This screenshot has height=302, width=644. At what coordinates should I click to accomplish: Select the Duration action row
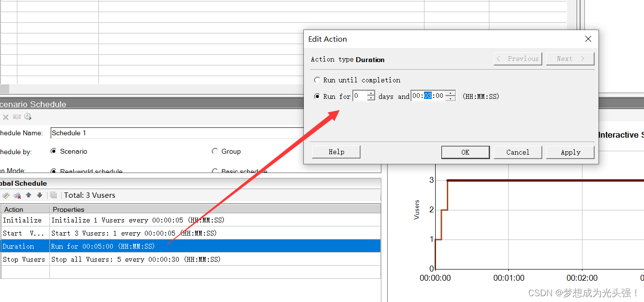[x=190, y=246]
